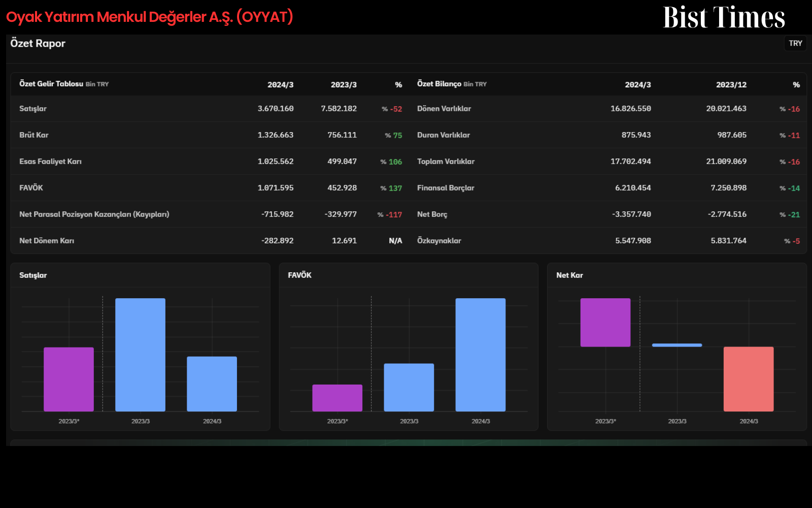Click the Bist Times logo
Viewport: 812px width, 508px height.
click(x=724, y=17)
